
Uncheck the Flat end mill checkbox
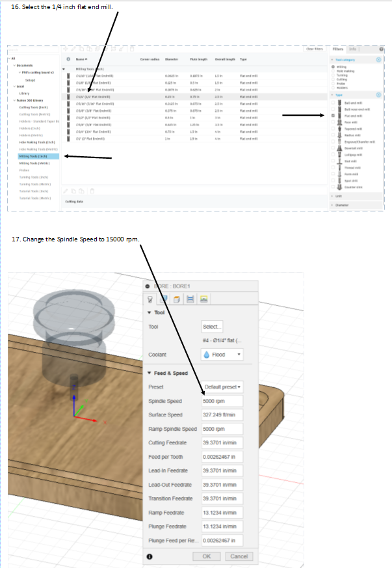(333, 116)
